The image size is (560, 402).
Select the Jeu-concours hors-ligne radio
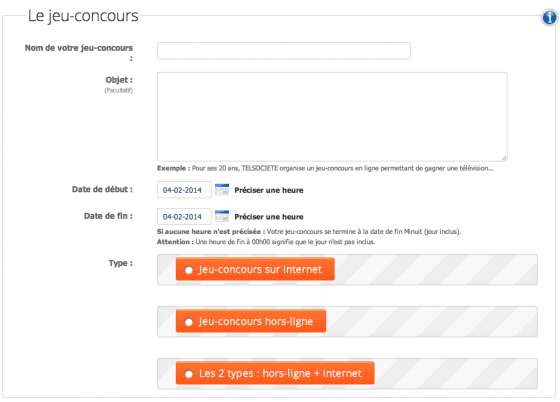(189, 322)
